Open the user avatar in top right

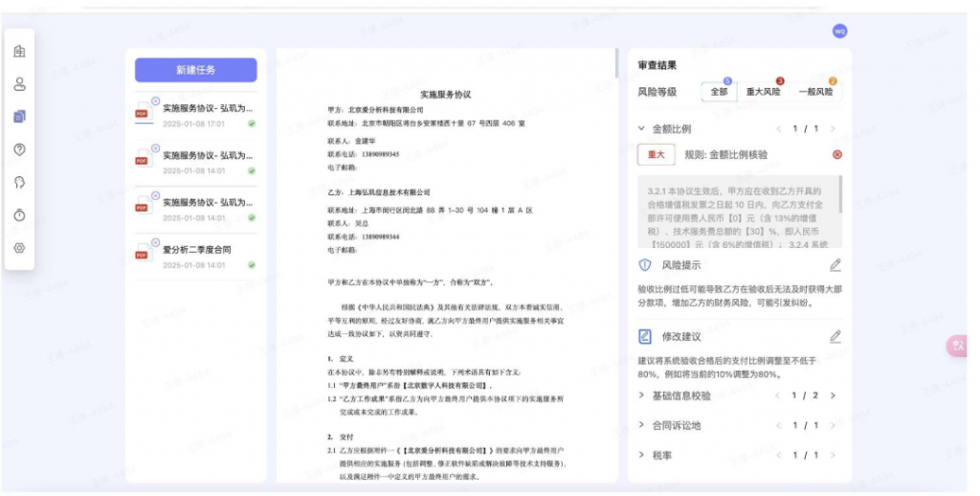tap(839, 32)
